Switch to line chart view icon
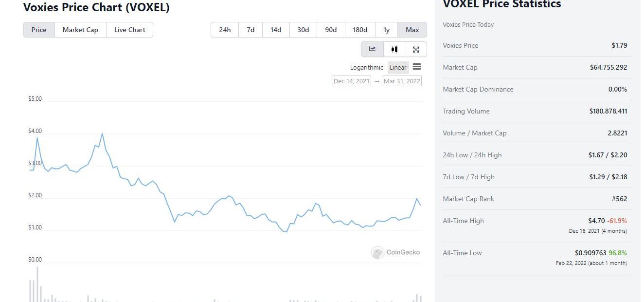Screen dimensions: 644x302 [372, 49]
